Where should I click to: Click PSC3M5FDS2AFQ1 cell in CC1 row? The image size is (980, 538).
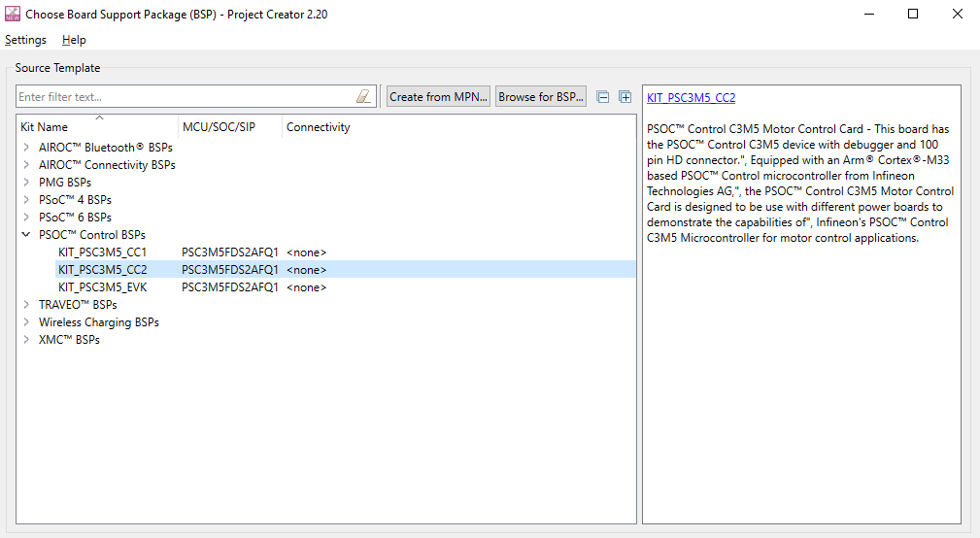[x=230, y=252]
